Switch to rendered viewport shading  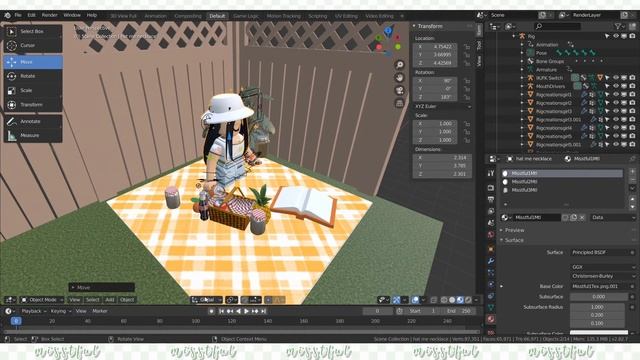pyautogui.click(x=468, y=300)
